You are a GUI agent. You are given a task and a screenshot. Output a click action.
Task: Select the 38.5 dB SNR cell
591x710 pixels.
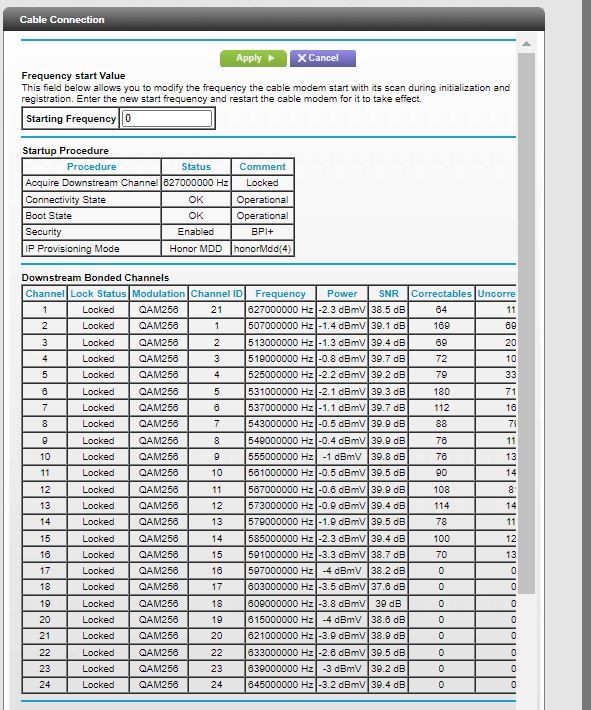pyautogui.click(x=389, y=310)
